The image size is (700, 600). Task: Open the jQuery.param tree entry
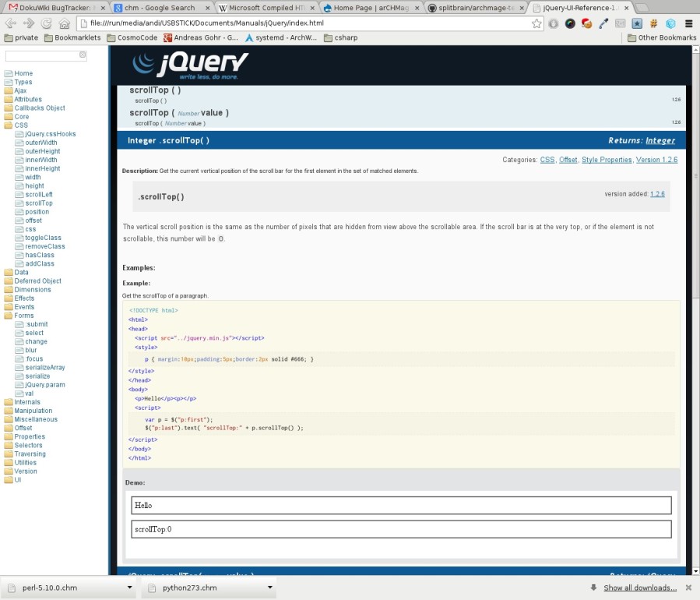[x=45, y=385]
